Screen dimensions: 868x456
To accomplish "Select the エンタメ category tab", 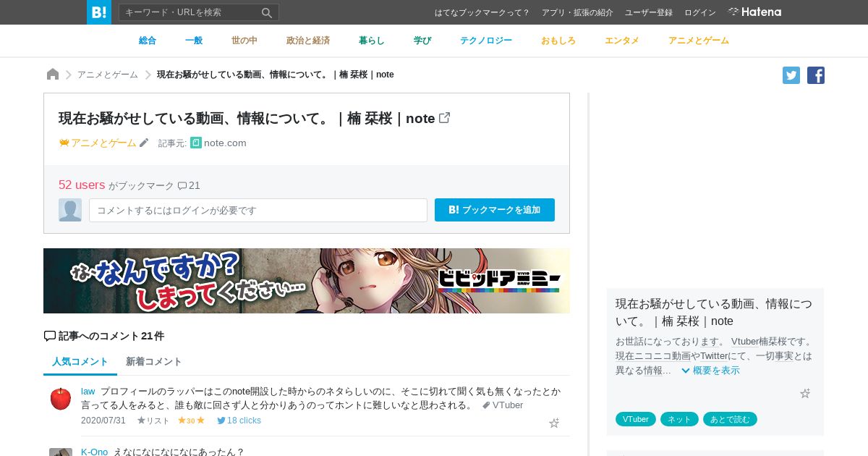I will pos(622,41).
